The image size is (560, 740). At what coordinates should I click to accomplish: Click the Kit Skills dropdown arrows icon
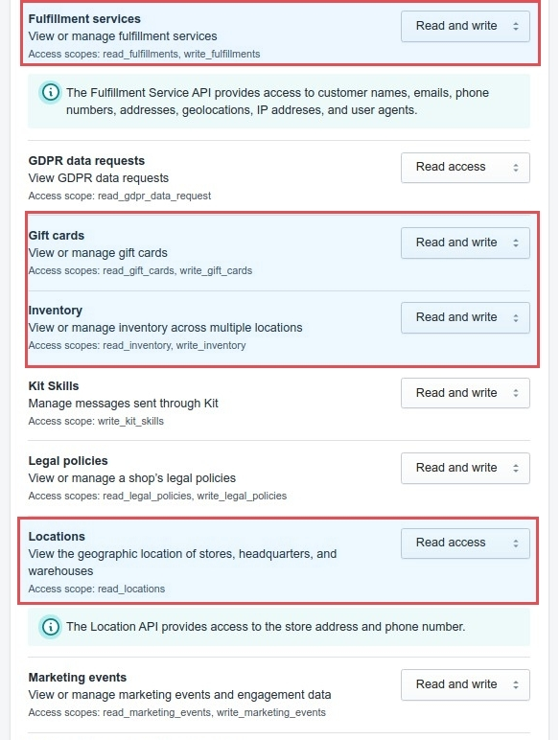tap(516, 393)
